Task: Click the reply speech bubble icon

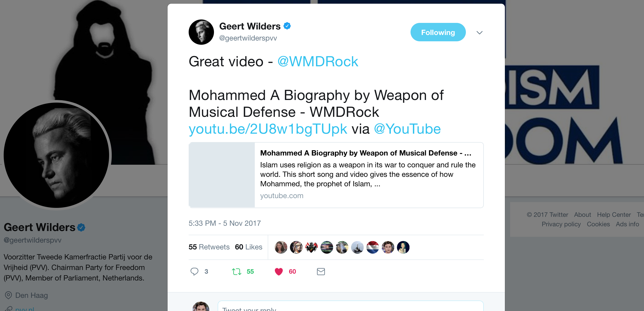Action: [194, 271]
